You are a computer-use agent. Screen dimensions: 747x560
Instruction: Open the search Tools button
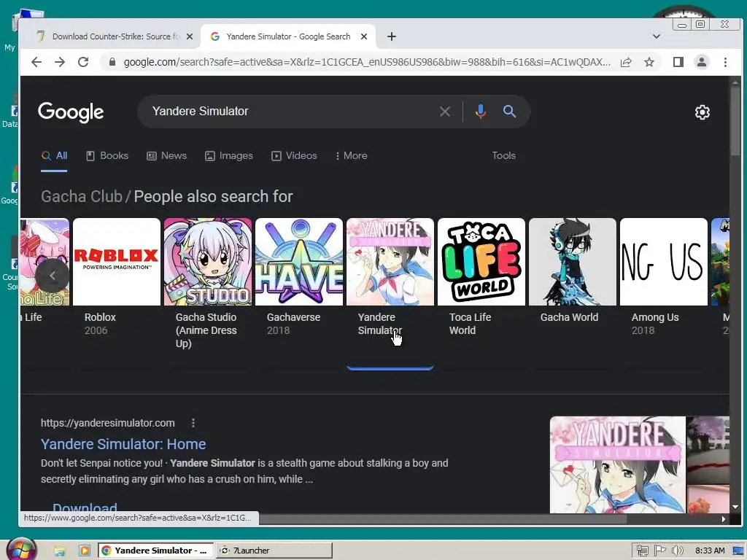pos(503,156)
